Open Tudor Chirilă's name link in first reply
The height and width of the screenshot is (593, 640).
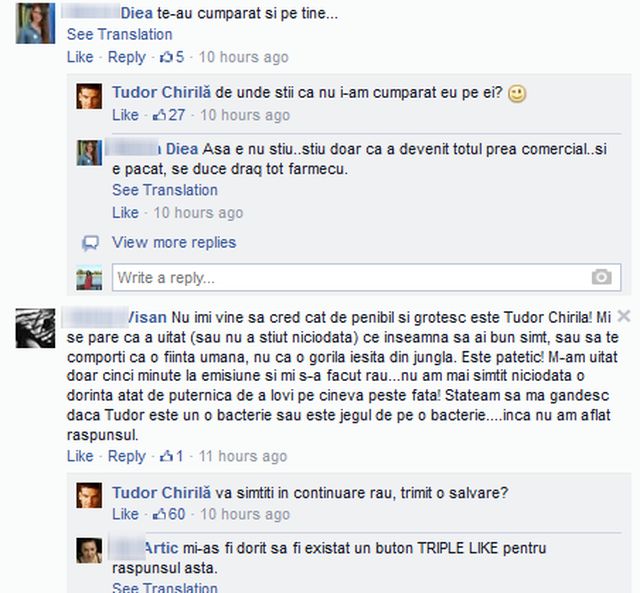pos(162,92)
